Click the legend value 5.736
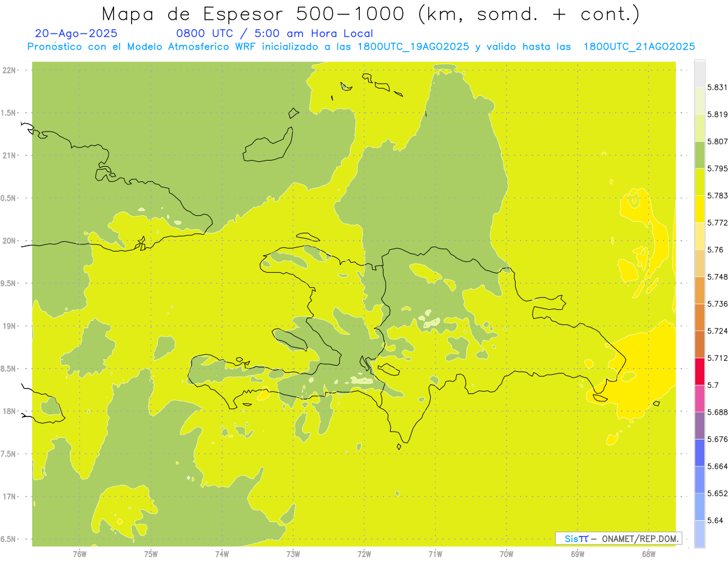The height and width of the screenshot is (562, 728). (716, 304)
